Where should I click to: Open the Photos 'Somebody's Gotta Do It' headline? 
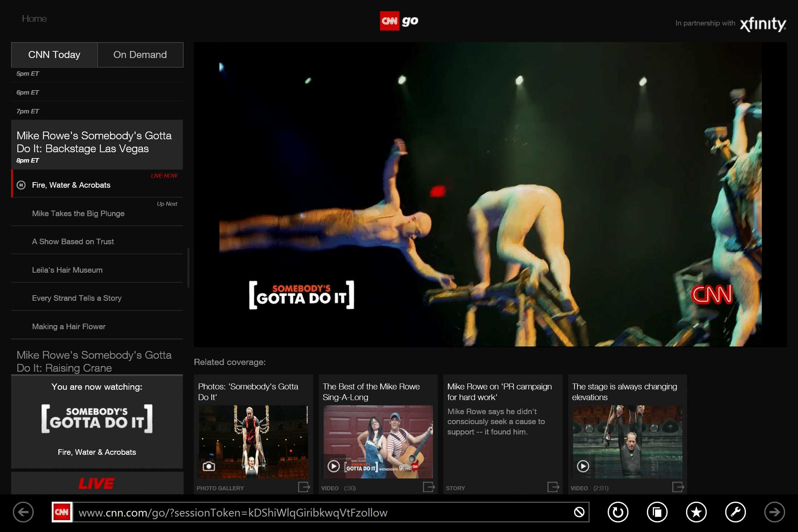248,392
